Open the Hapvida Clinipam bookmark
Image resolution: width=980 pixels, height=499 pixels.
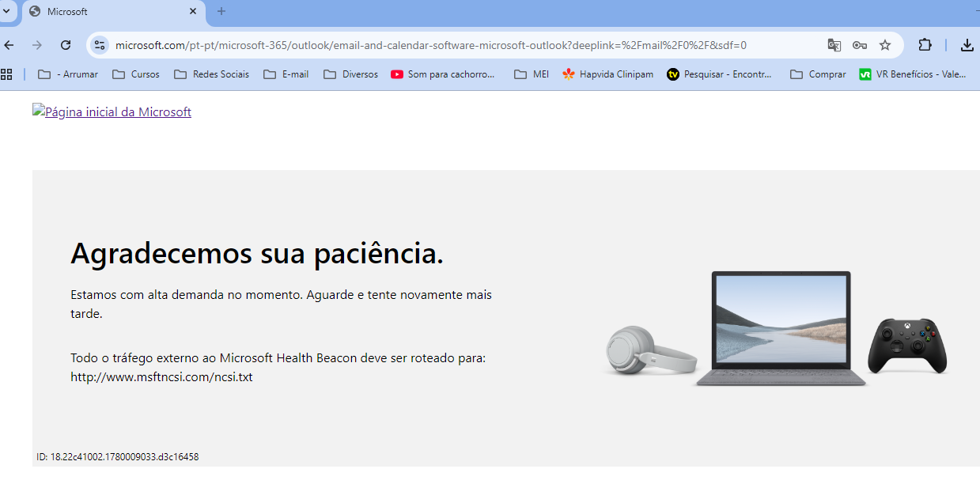pyautogui.click(x=607, y=74)
